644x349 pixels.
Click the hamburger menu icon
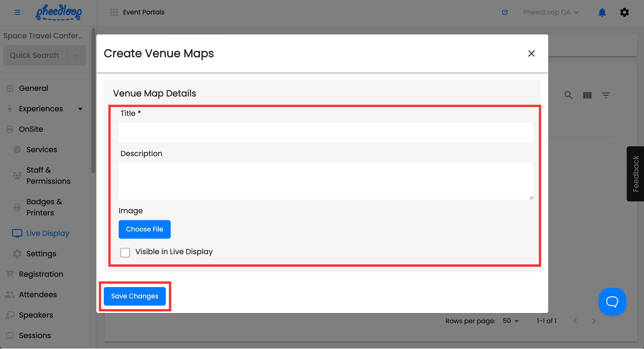click(x=17, y=12)
